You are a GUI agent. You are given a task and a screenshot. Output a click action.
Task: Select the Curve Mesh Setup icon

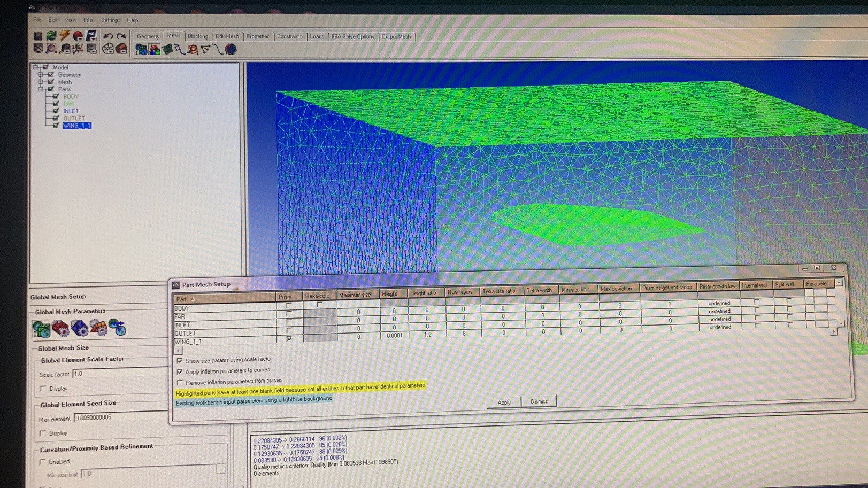pos(180,50)
